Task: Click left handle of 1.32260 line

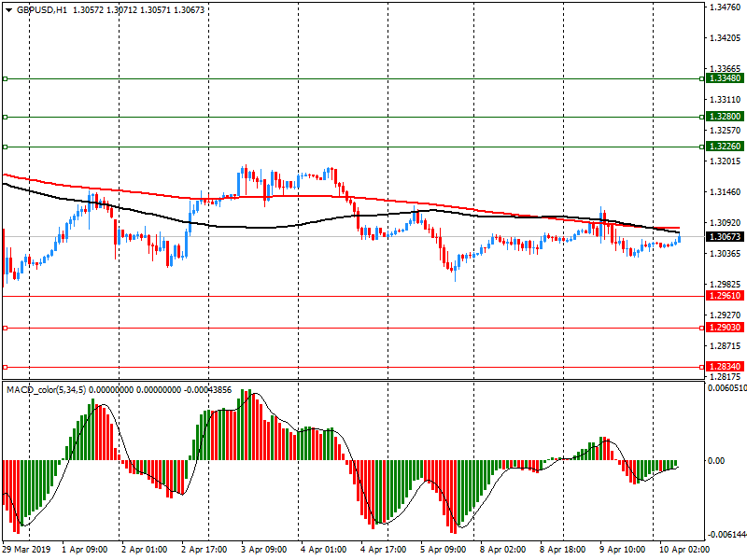Action: 6,147
